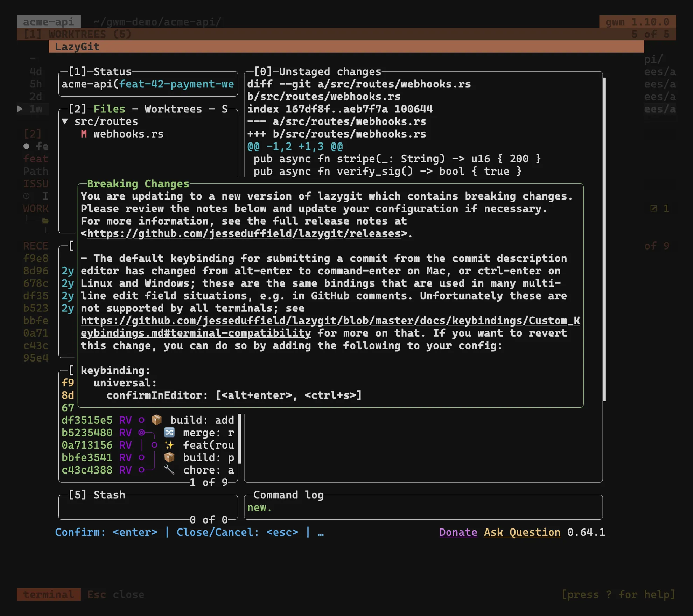Click the terminal mode label at bottom
This screenshot has width=693, height=616.
(x=49, y=594)
